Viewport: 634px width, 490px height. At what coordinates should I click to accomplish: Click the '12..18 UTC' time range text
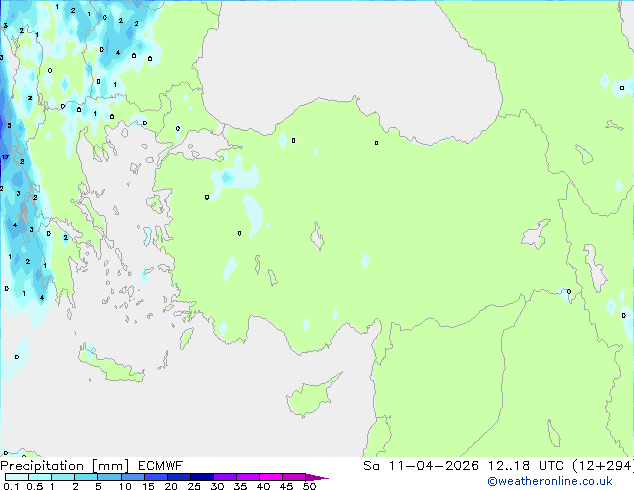(x=525, y=466)
